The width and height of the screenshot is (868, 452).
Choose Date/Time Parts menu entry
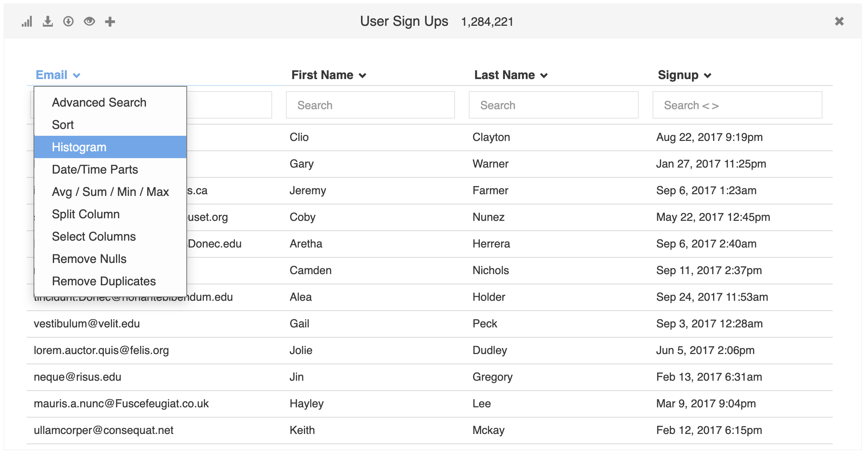(110, 169)
